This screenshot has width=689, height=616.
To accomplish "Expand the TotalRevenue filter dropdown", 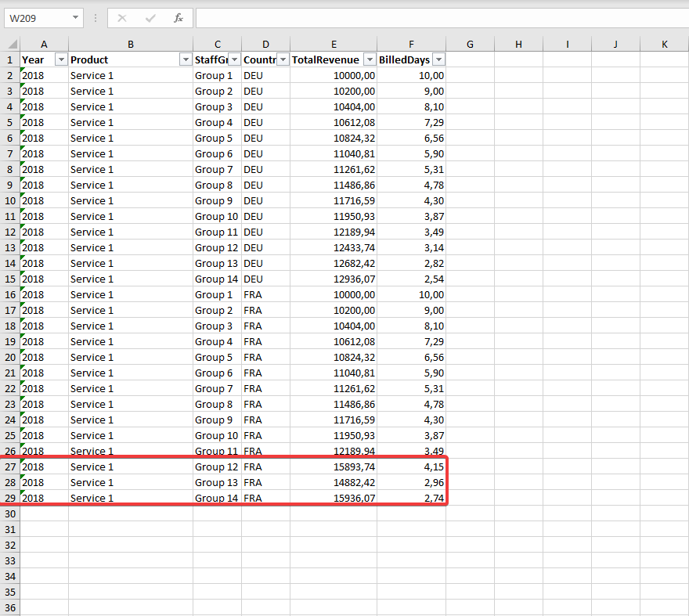I will tap(369, 60).
